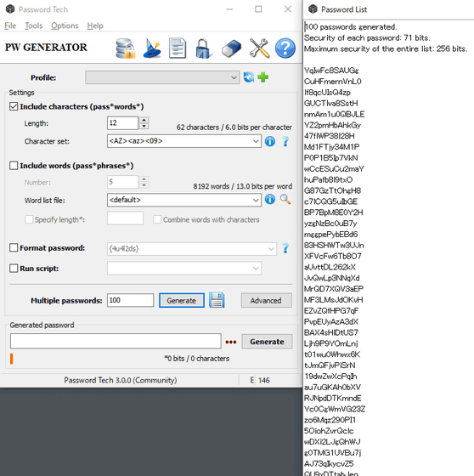Open the create text file icon
474x476 pixels.
click(x=178, y=48)
